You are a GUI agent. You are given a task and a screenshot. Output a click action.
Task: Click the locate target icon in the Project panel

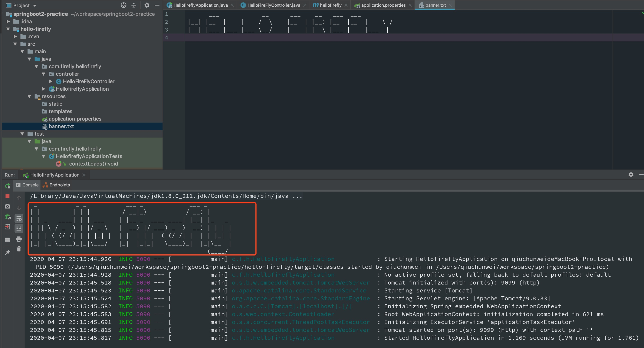[124, 5]
